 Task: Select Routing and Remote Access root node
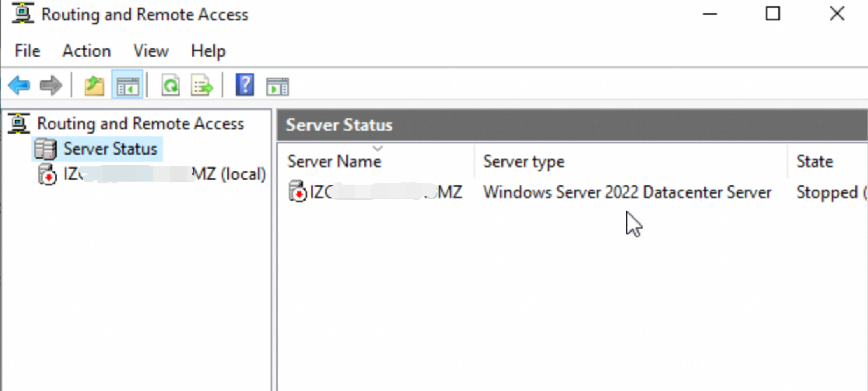tap(140, 124)
